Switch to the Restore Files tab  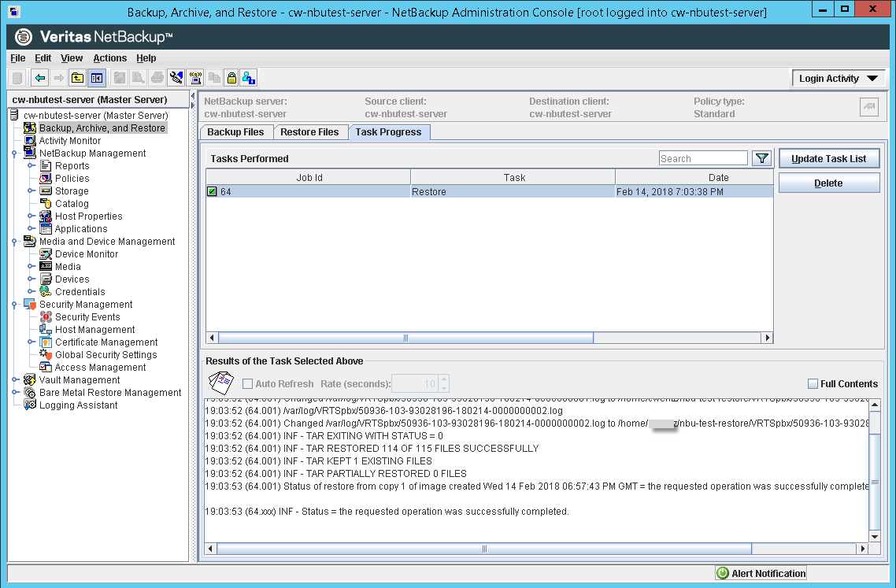[x=311, y=131]
